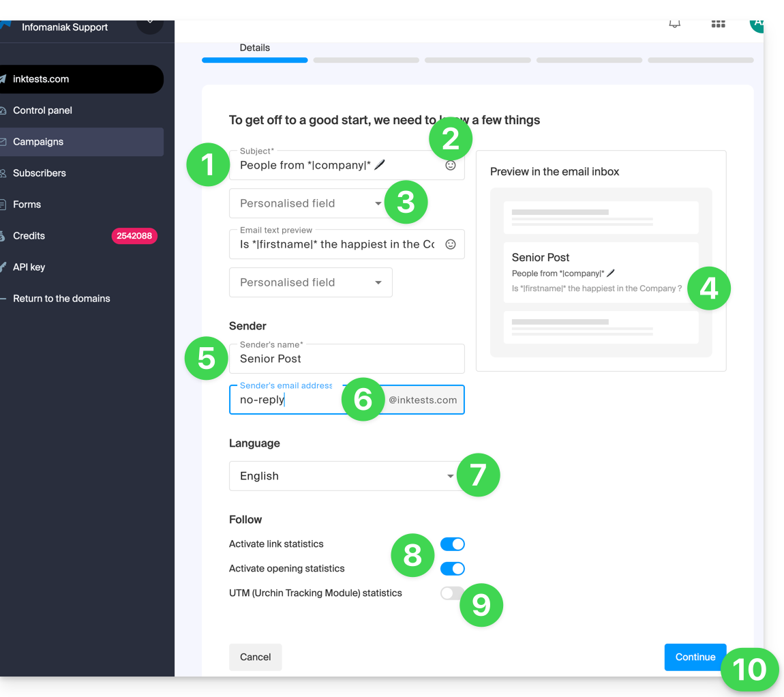Turn off Activate opening statistics
The width and height of the screenshot is (784, 697).
pyautogui.click(x=452, y=569)
